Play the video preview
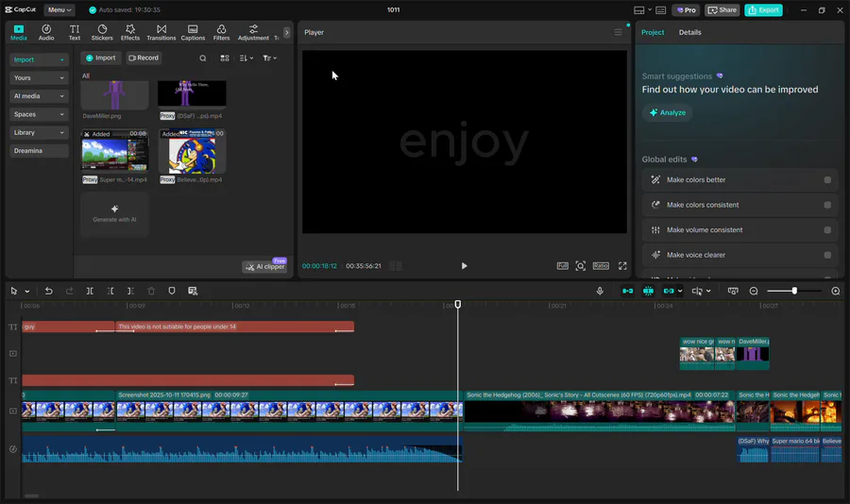Image resolution: width=850 pixels, height=504 pixels. [x=464, y=266]
